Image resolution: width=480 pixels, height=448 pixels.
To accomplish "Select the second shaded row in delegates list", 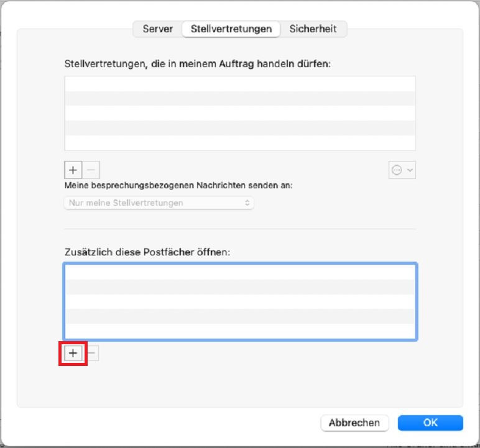I will [x=240, y=127].
